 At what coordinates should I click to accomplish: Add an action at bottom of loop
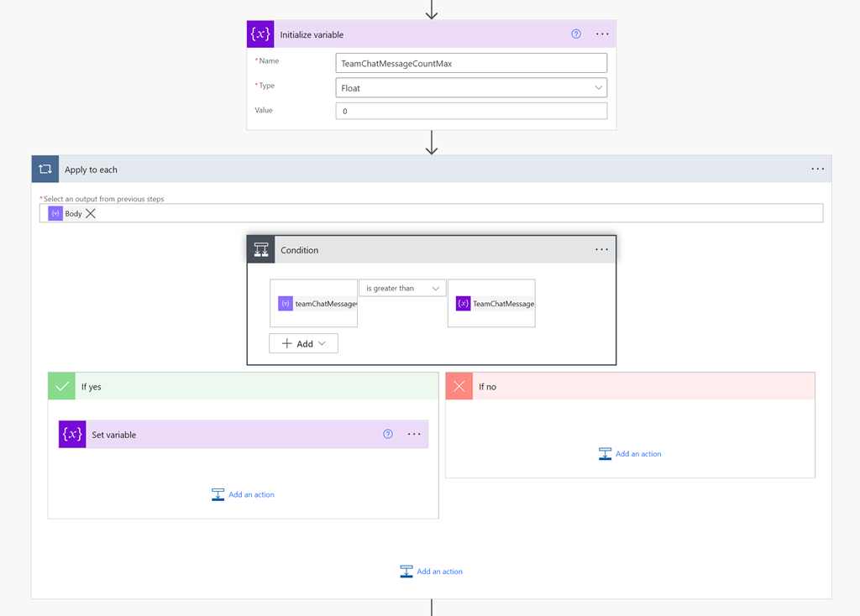point(432,572)
